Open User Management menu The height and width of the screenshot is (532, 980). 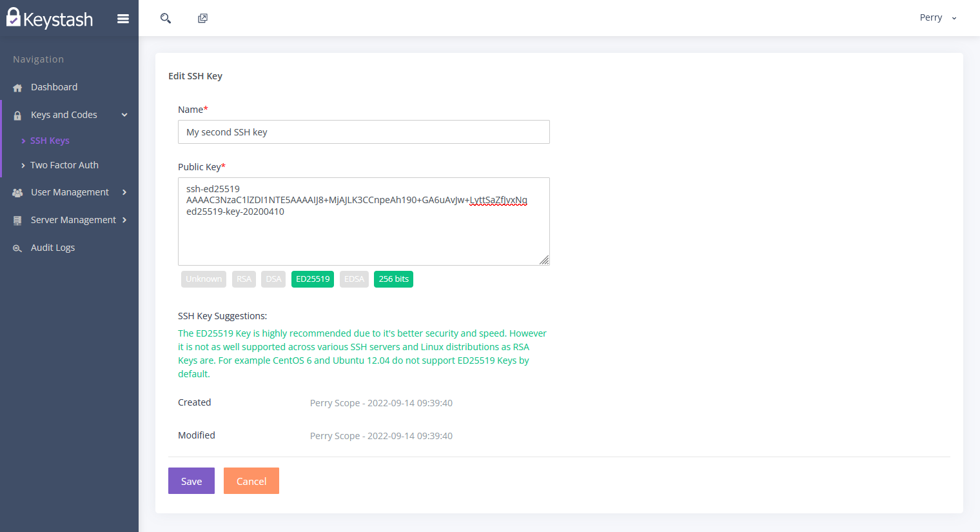[x=70, y=192]
